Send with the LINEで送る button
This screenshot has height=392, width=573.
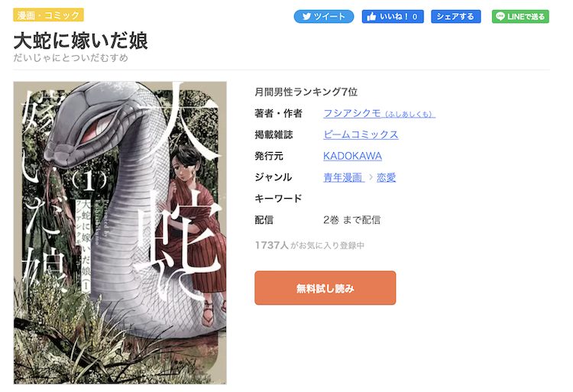point(520,17)
